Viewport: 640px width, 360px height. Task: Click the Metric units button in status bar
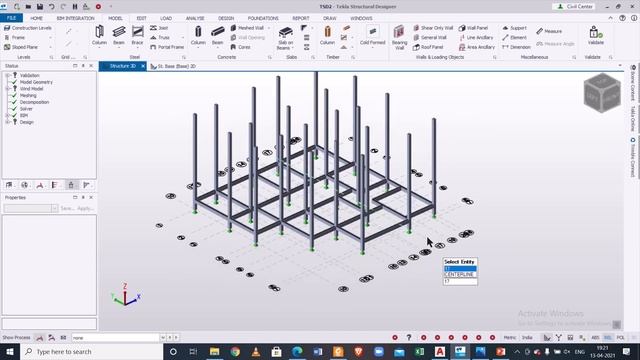[510, 338]
